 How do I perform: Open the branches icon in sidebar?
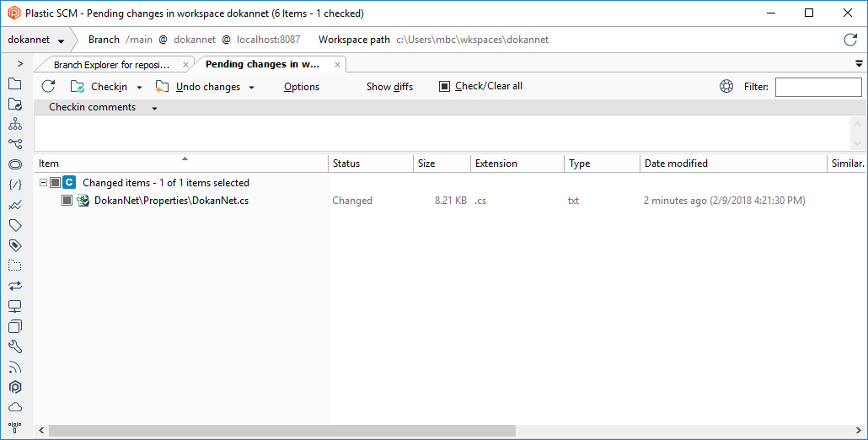(x=15, y=144)
